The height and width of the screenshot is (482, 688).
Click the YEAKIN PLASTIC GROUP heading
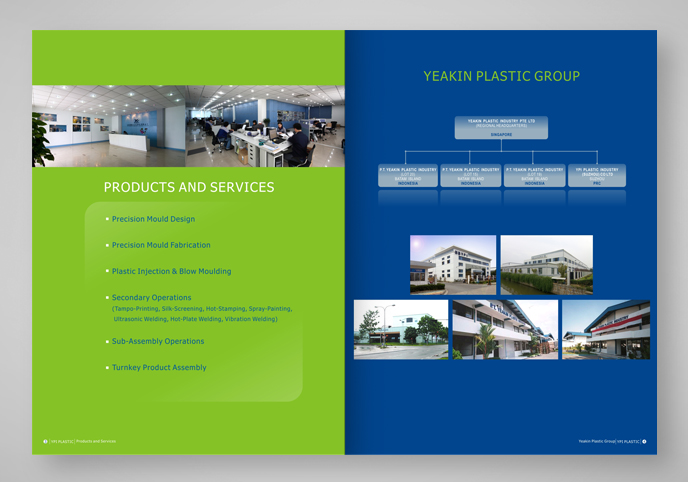coord(502,76)
